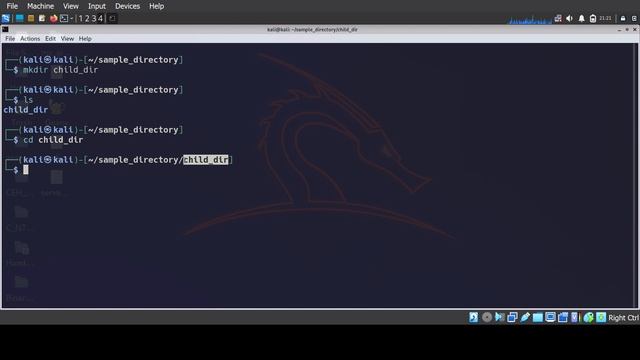This screenshot has width=640, height=360.
Task: Click the VirtualBox audio status icon
Action: pos(500,317)
